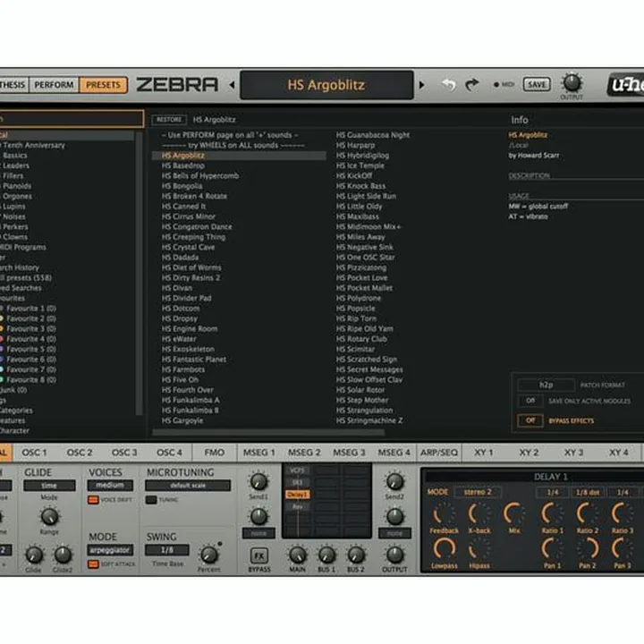The height and width of the screenshot is (644, 644).
Task: Toggle the microtuning TUNING switch
Action: [x=151, y=500]
